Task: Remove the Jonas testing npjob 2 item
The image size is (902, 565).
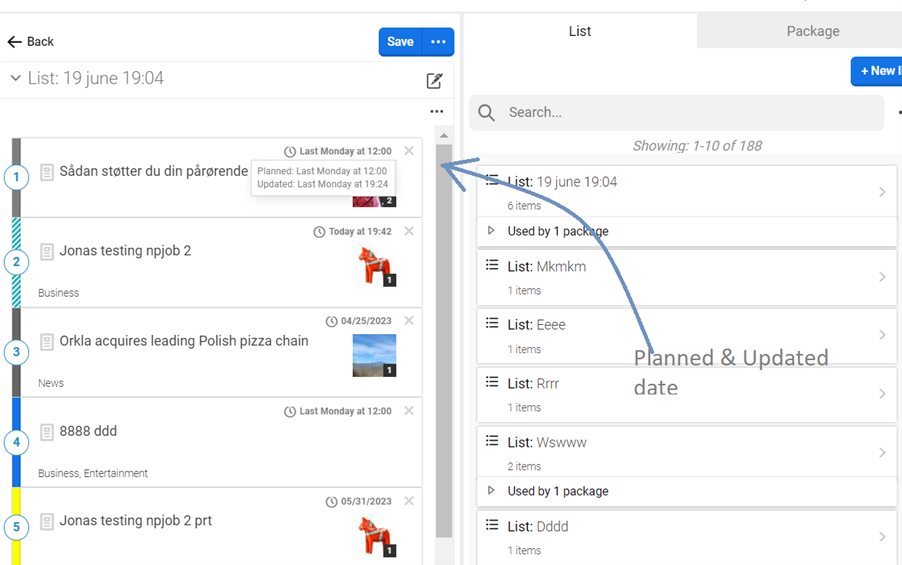Action: (409, 231)
